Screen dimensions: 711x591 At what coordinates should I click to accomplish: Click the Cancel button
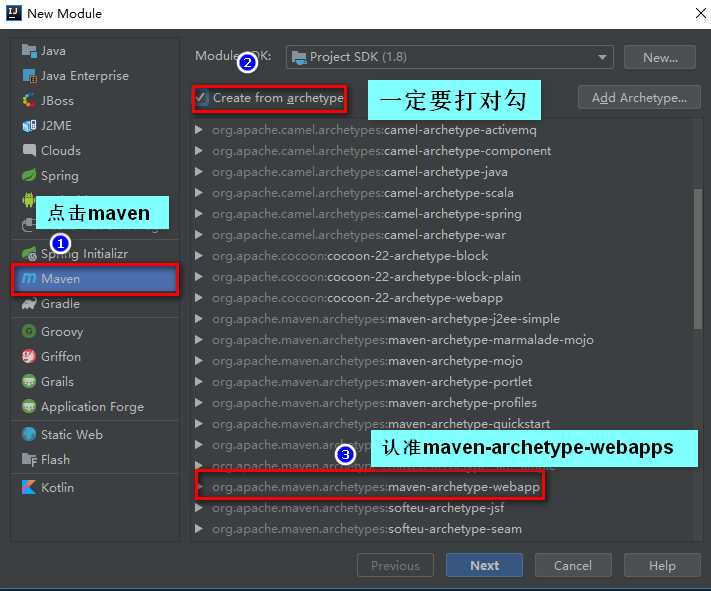click(x=573, y=566)
